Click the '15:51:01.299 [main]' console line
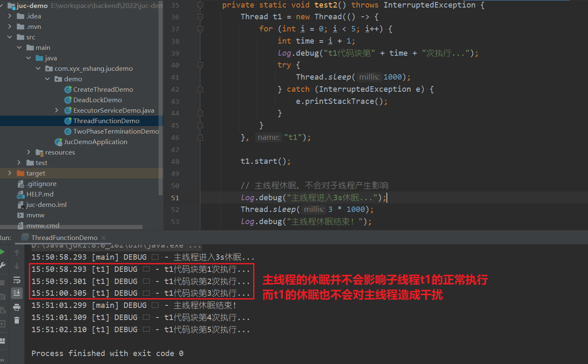The width and height of the screenshot is (588, 364). (x=134, y=305)
